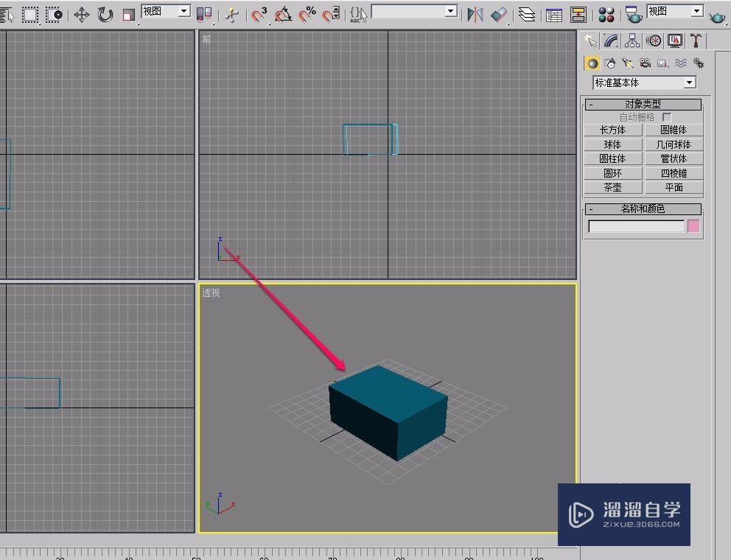The height and width of the screenshot is (560, 731).
Task: Show the Cameras category icon
Action: pos(646,63)
